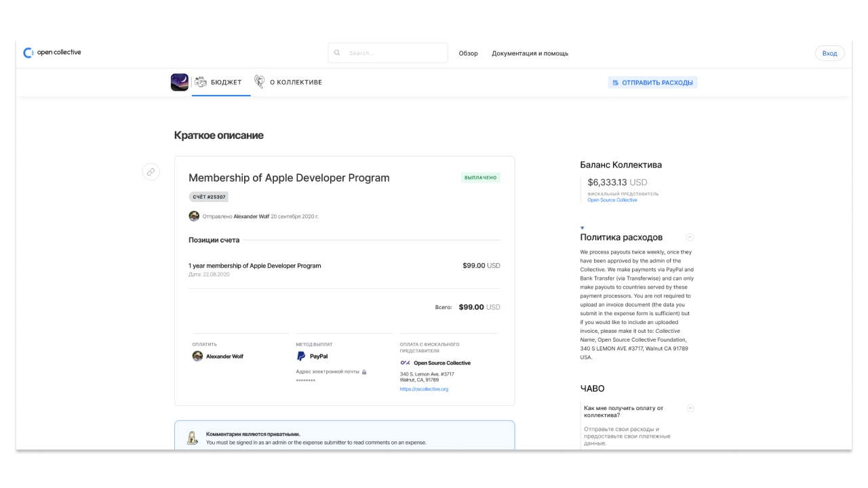Click the PayPal logo icon
This screenshot has width=868, height=488.
click(301, 357)
